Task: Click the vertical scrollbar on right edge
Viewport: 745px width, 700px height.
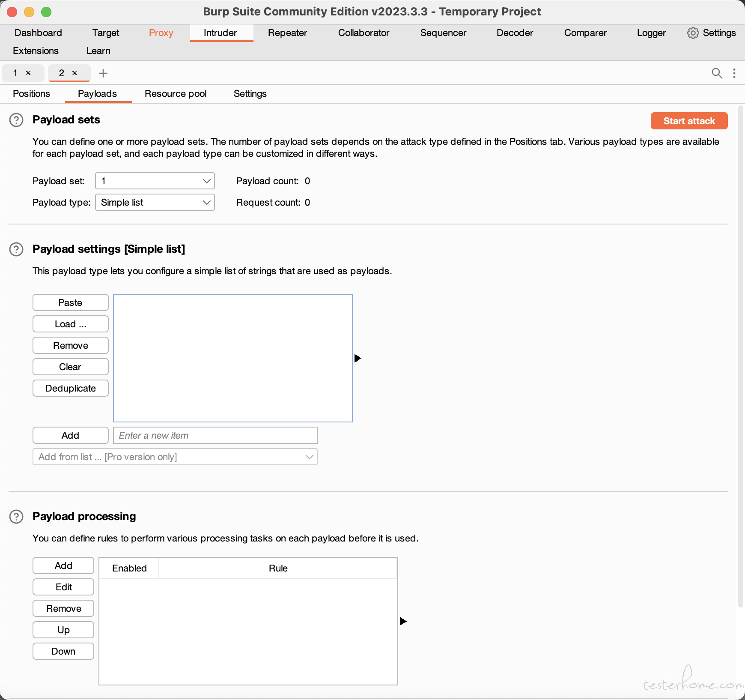Action: point(741,356)
